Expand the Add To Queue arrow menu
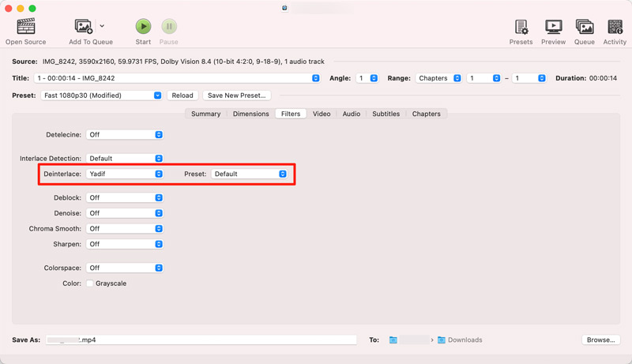Image resolution: width=632 pixels, height=364 pixels. (x=102, y=27)
